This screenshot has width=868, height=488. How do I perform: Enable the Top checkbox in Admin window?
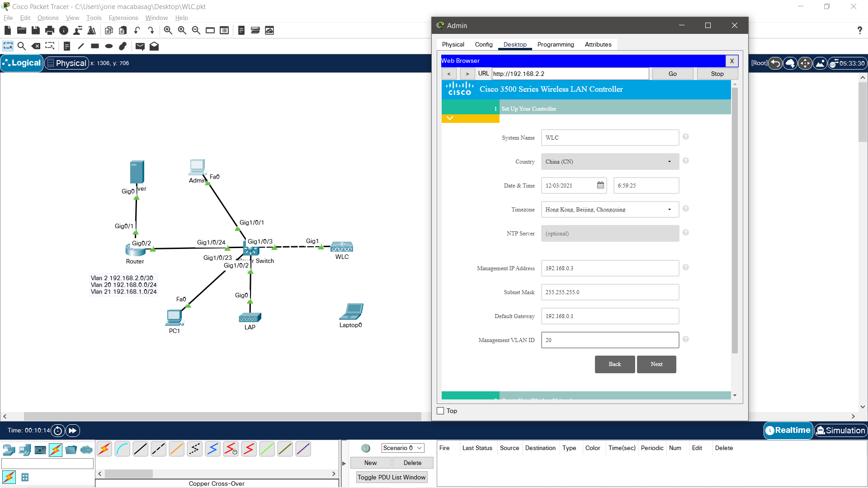click(440, 411)
